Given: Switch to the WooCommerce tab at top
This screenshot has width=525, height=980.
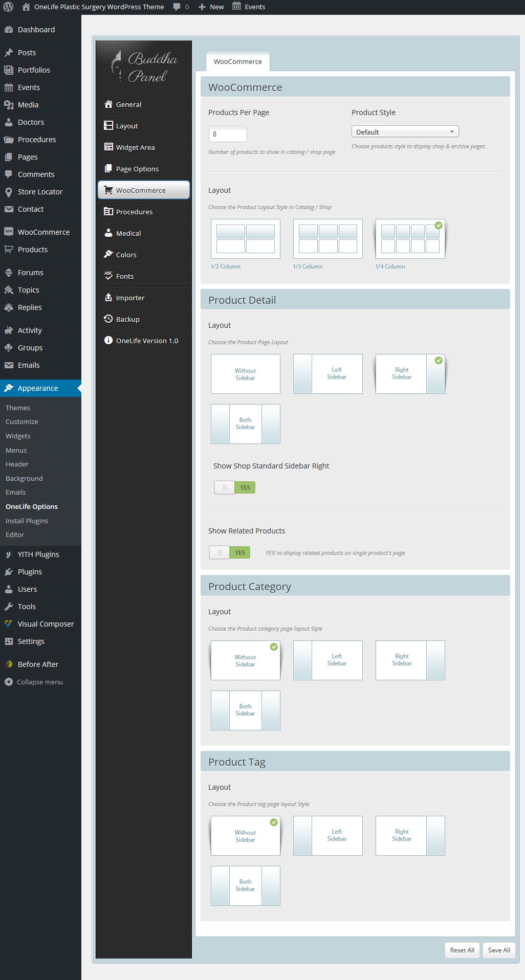Looking at the screenshot, I should [237, 61].
